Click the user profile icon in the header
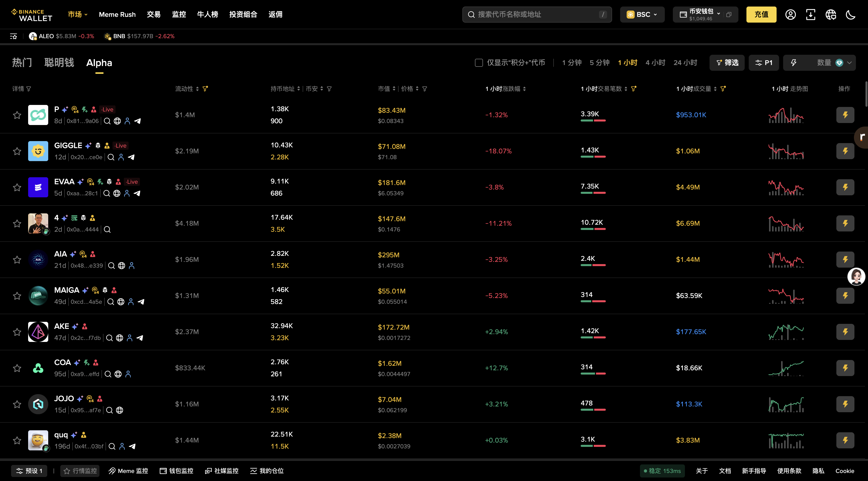The image size is (868, 481). (790, 15)
